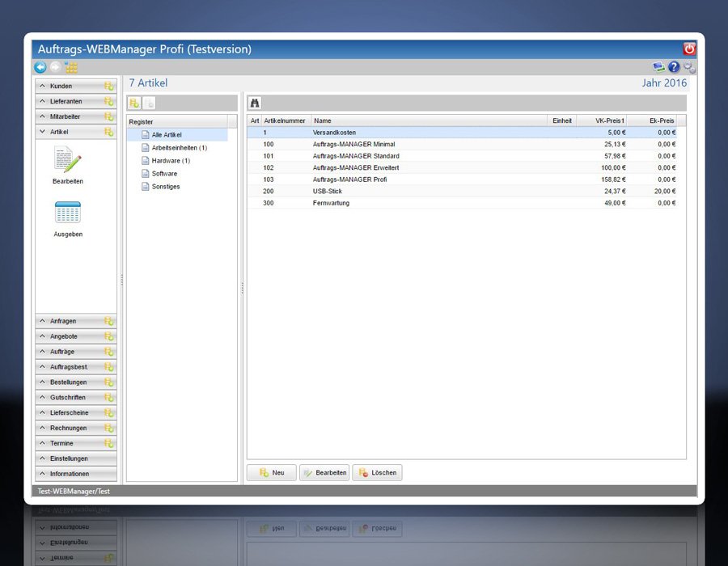Click add icon next to Angebote
The height and width of the screenshot is (566, 728).
[108, 336]
